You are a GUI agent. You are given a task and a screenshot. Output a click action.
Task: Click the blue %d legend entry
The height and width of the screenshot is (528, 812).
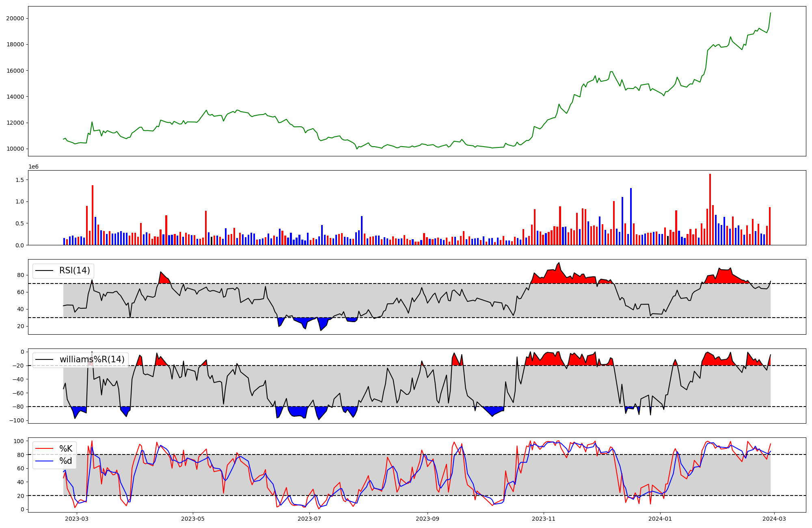point(65,461)
